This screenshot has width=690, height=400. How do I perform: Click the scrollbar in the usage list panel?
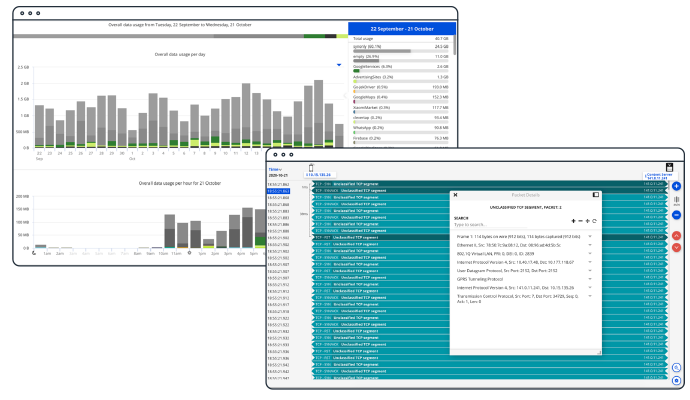454,45
